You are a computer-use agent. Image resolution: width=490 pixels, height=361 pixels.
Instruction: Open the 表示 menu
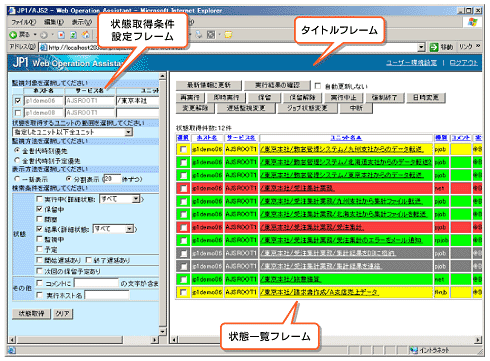pyautogui.click(x=82, y=22)
